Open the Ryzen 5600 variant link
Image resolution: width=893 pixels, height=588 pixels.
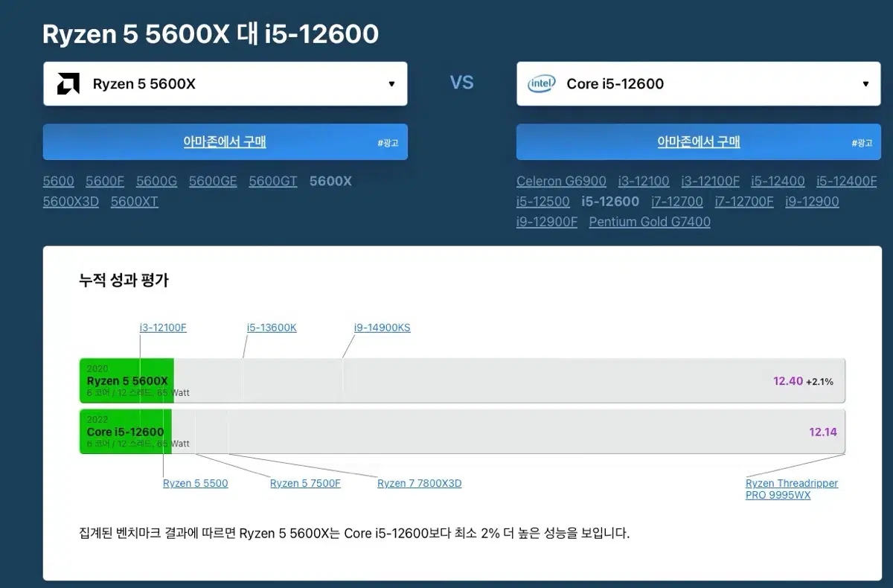point(59,181)
